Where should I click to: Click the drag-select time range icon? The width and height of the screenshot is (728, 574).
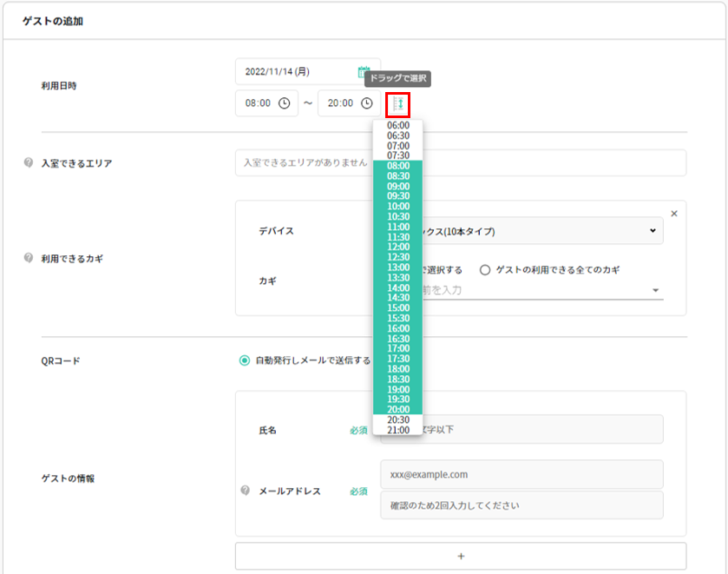point(398,103)
